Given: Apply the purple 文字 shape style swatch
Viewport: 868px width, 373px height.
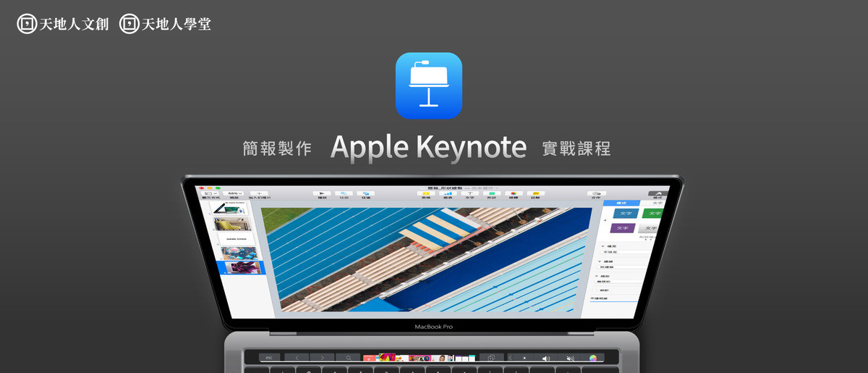Looking at the screenshot, I should pos(623,228).
